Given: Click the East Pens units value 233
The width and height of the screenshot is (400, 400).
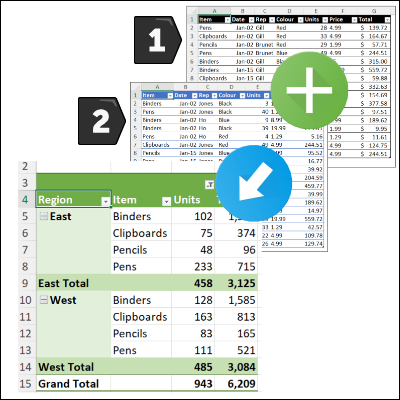Looking at the screenshot, I should 203,266.
